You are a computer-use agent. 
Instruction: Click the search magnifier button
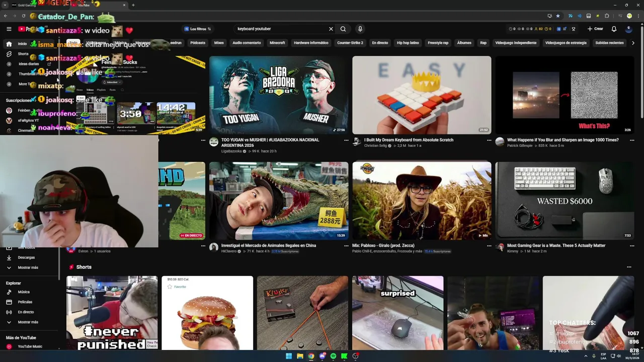[343, 29]
